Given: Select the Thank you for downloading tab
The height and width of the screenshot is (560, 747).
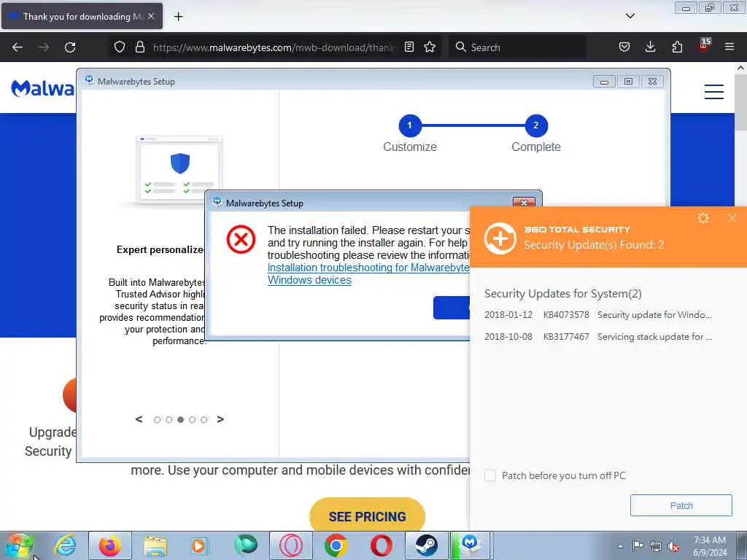Looking at the screenshot, I should [x=82, y=16].
